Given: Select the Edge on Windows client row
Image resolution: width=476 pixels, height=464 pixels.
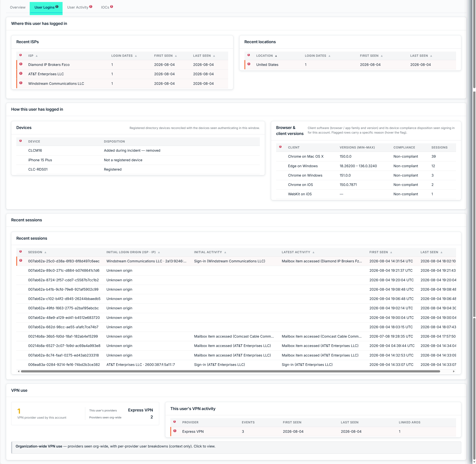Looking at the screenshot, I should [366, 166].
